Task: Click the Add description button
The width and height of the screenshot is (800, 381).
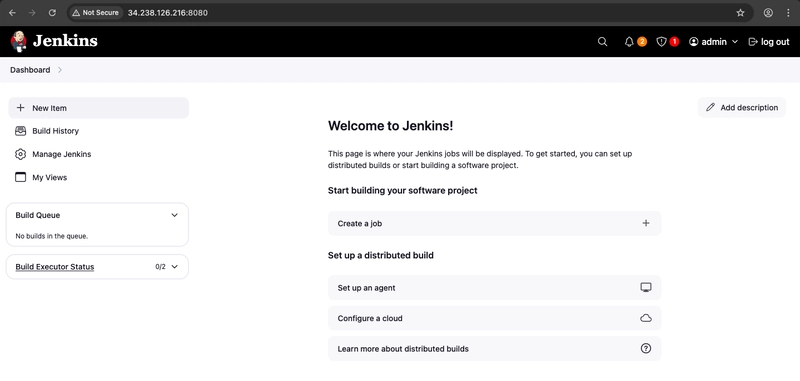Action: point(742,108)
